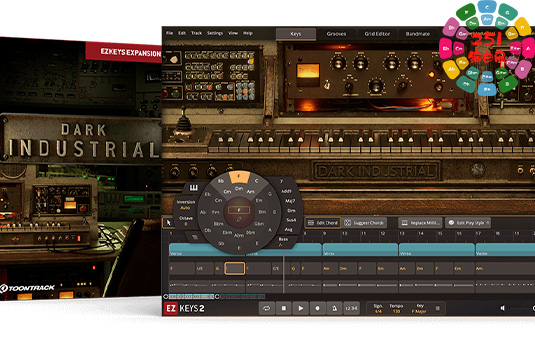This screenshot has width=535, height=363.
Task: Switch to the Bandmate tab
Action: click(x=418, y=34)
